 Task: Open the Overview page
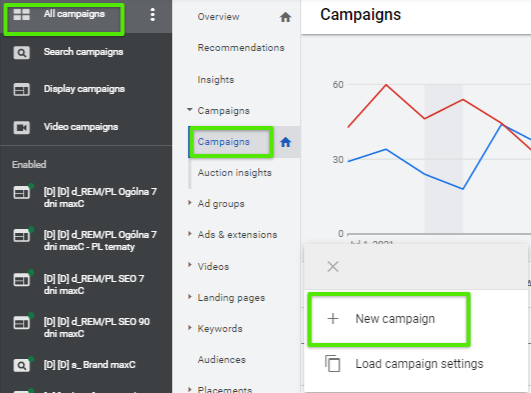click(x=218, y=17)
